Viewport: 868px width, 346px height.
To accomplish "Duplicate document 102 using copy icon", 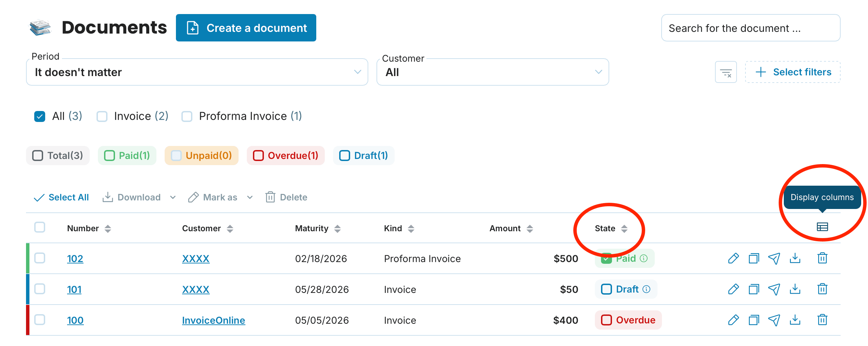I will pyautogui.click(x=754, y=258).
